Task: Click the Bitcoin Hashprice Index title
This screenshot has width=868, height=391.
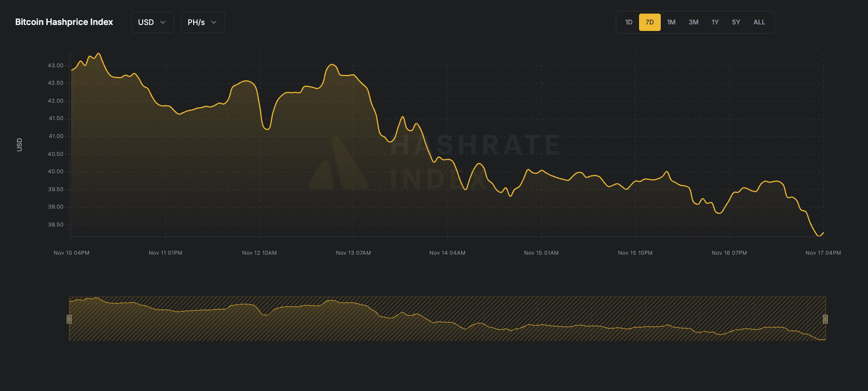Action: pyautogui.click(x=64, y=22)
